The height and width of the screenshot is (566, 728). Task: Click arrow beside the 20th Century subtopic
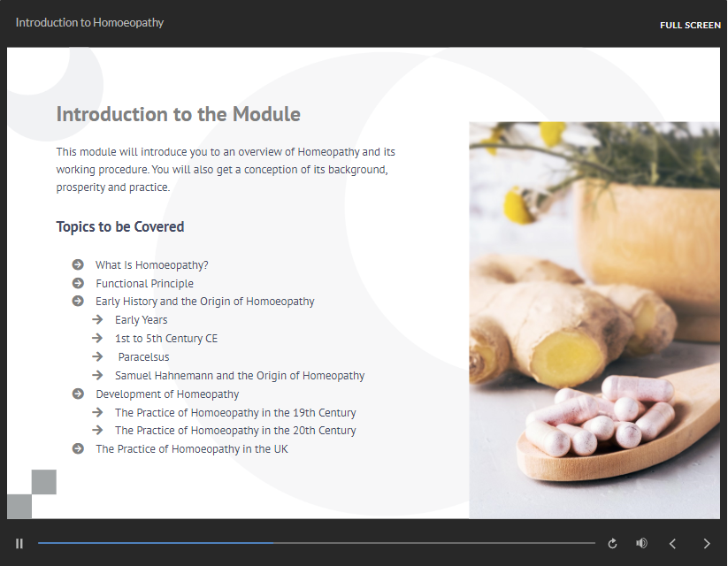97,431
